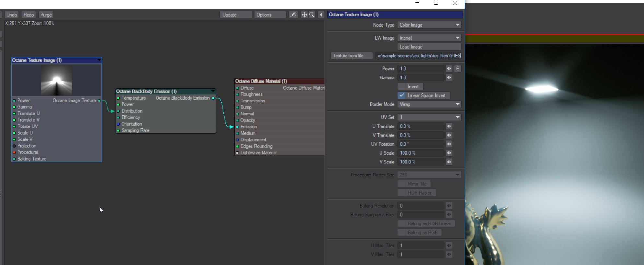The image size is (644, 265).
Task: Click the Update button
Action: [236, 15]
